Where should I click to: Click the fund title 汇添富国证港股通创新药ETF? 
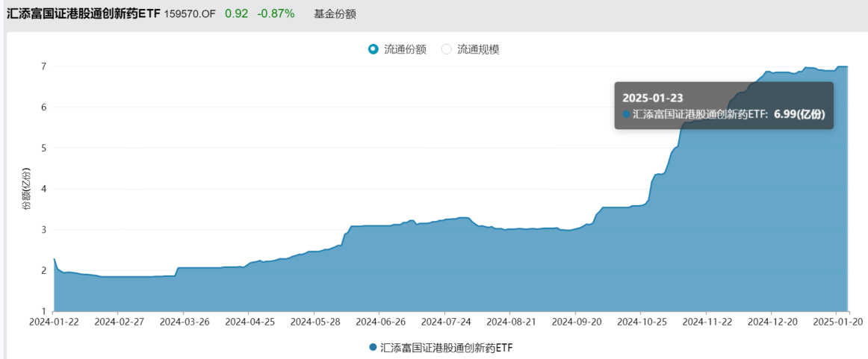click(83, 14)
